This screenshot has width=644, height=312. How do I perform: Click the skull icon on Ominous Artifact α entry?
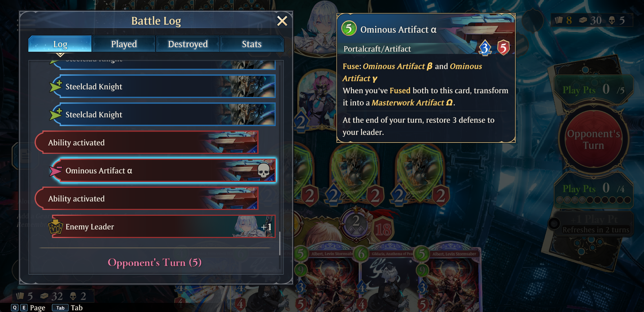pyautogui.click(x=263, y=170)
